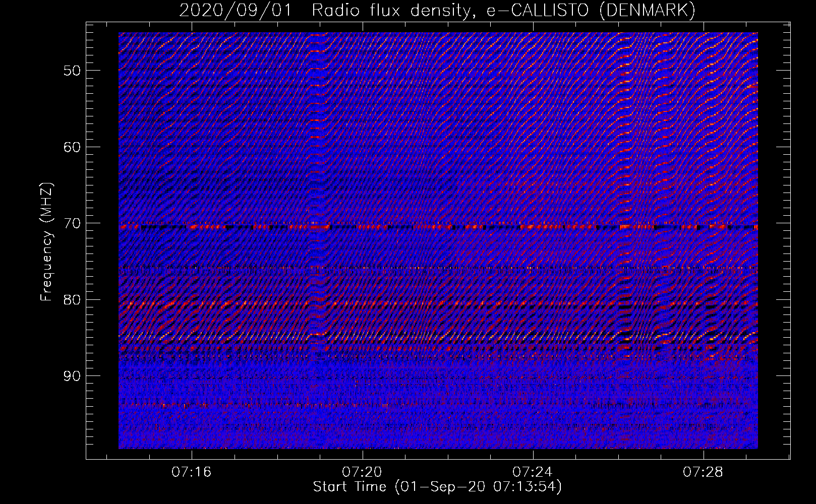Click the 07:20 time tick label
The height and width of the screenshot is (504, 816).
(362, 472)
